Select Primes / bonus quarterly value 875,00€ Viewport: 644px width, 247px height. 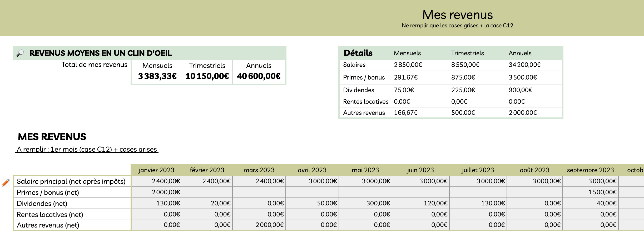coord(463,77)
